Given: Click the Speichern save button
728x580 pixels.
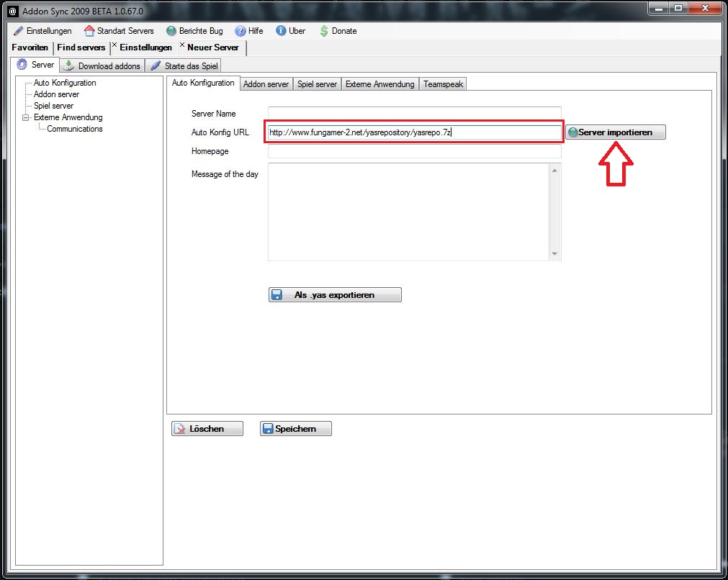Looking at the screenshot, I should tap(295, 429).
